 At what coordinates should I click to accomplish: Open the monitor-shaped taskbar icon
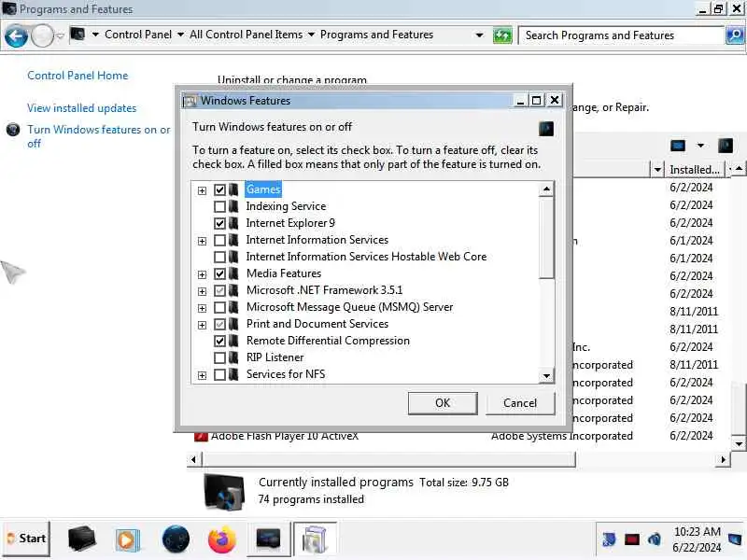[268, 539]
